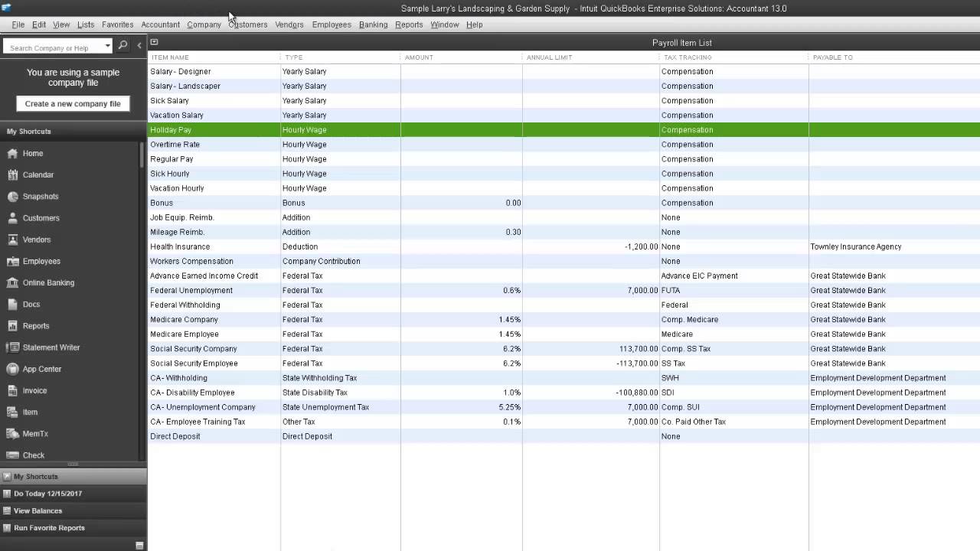Viewport: 980px width, 551px height.
Task: Open the Accountant menu
Action: coord(161,24)
